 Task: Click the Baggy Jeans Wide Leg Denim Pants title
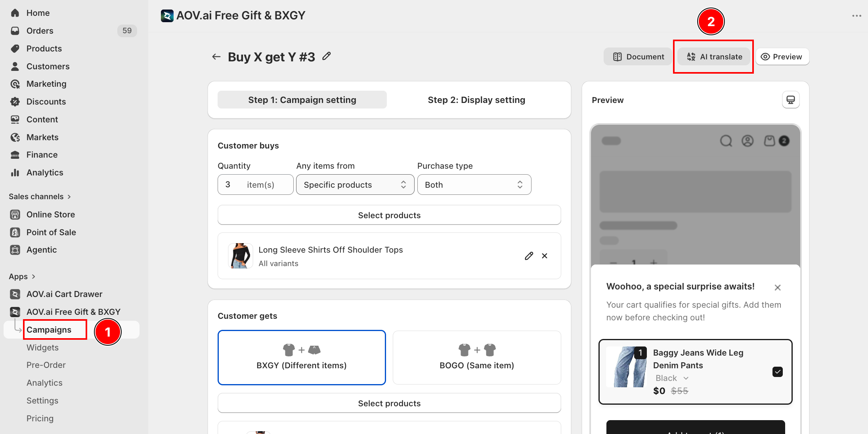(698, 359)
